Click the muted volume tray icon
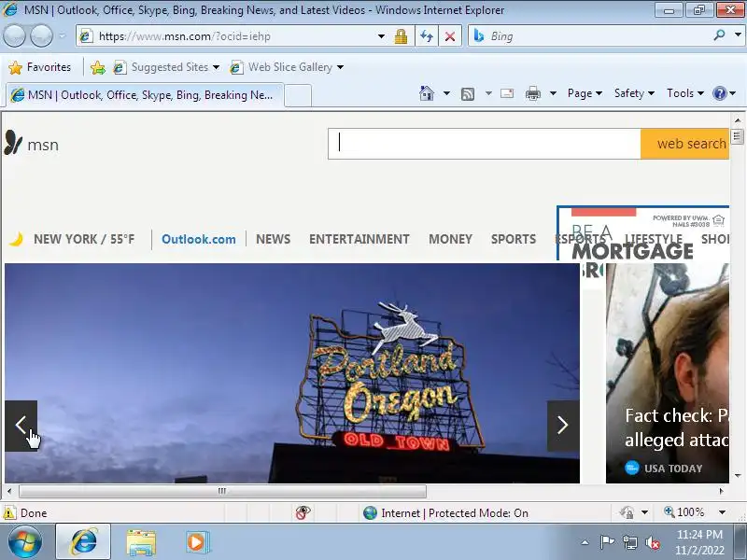Screen dimensions: 747x560 (x=652, y=542)
